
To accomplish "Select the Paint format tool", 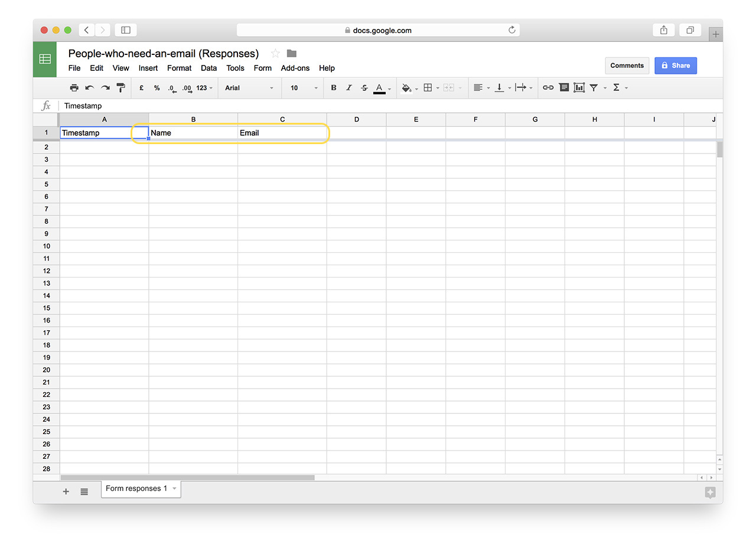I will (x=120, y=88).
